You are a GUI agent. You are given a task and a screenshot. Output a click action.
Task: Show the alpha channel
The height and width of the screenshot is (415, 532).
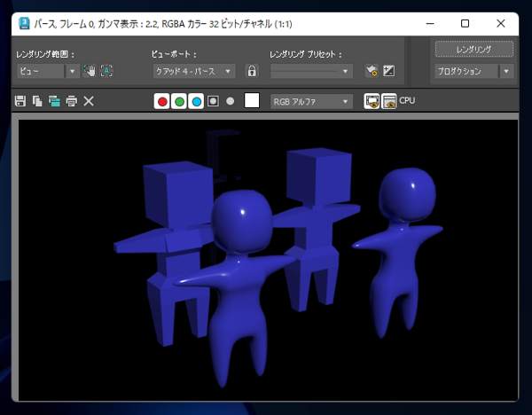coord(213,101)
